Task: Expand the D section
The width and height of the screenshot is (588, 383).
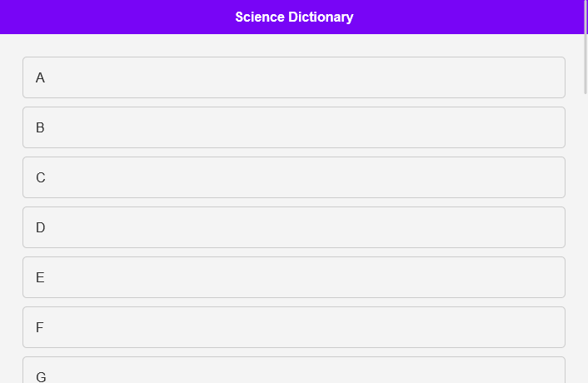Action: [x=293, y=227]
